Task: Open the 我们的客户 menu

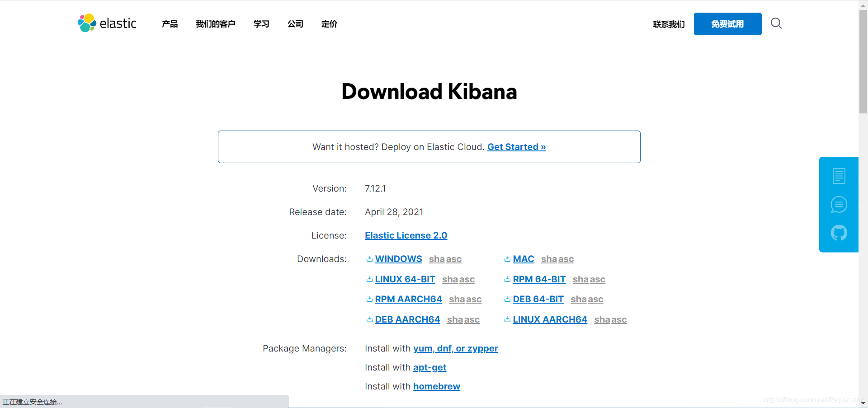Action: click(216, 24)
